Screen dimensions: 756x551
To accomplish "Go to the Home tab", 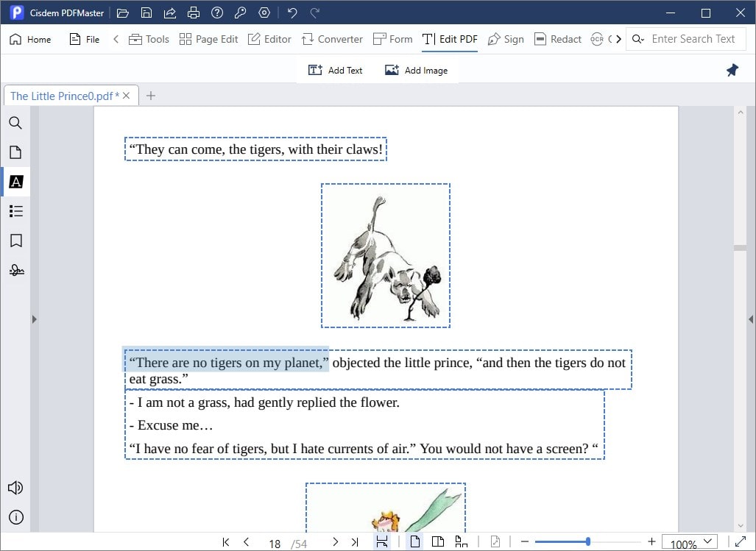I will coord(30,39).
